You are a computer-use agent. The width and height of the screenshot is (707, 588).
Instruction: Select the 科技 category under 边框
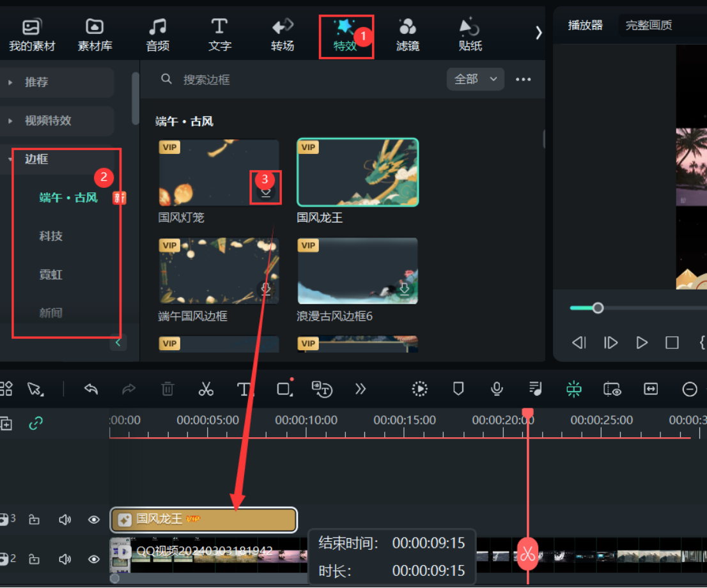pyautogui.click(x=51, y=236)
